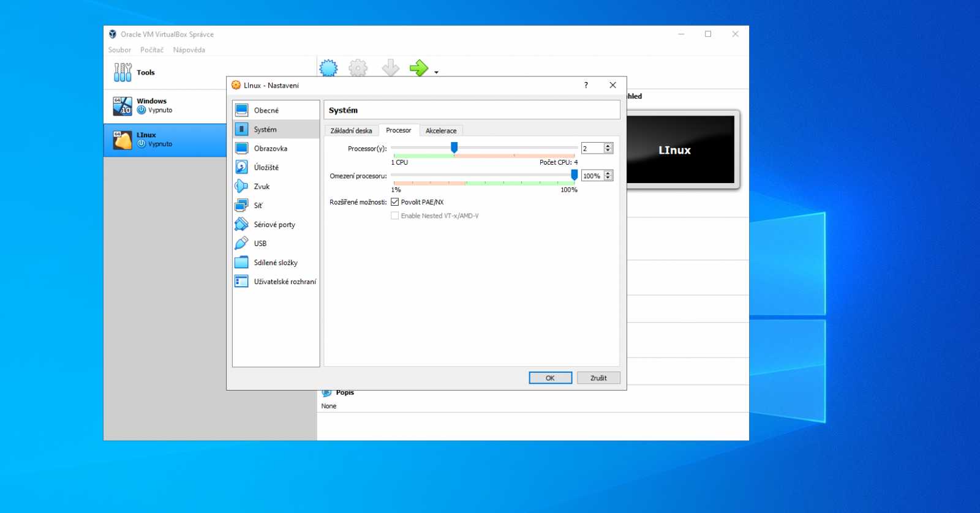Click the LInux preview thumbnail
Screen dimensions: 980x513
[680, 149]
